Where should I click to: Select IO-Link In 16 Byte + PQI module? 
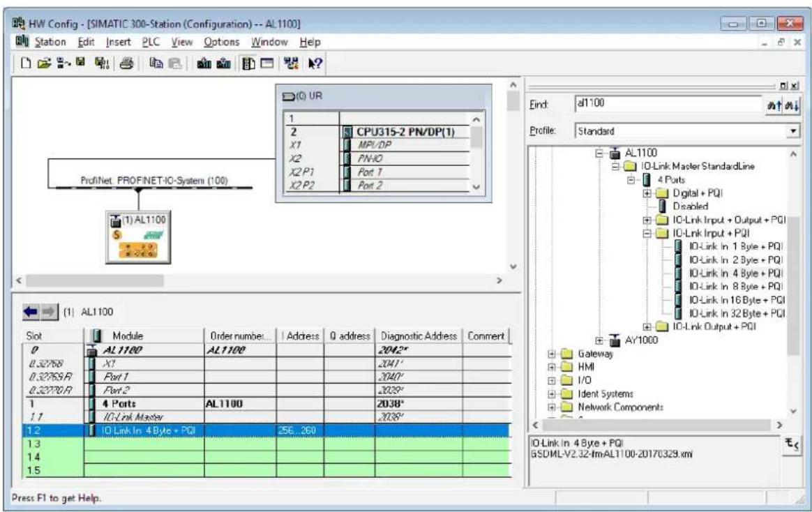pyautogui.click(x=737, y=300)
